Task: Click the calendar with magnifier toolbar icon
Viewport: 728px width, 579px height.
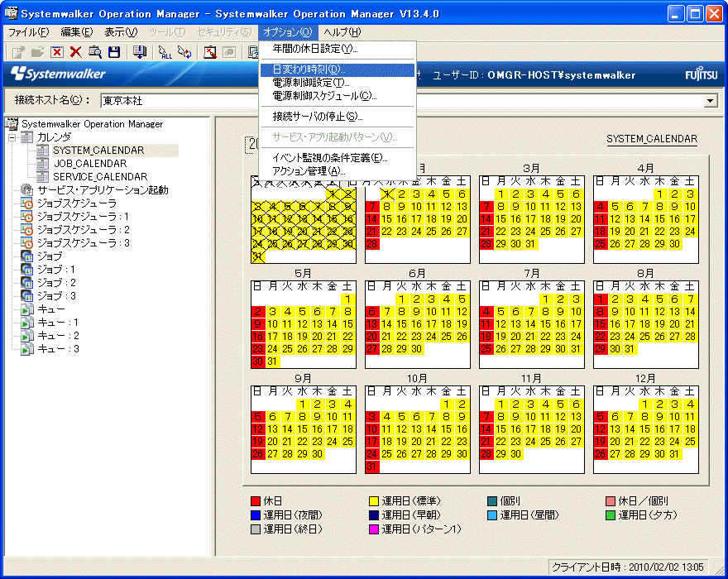Action: point(95,52)
